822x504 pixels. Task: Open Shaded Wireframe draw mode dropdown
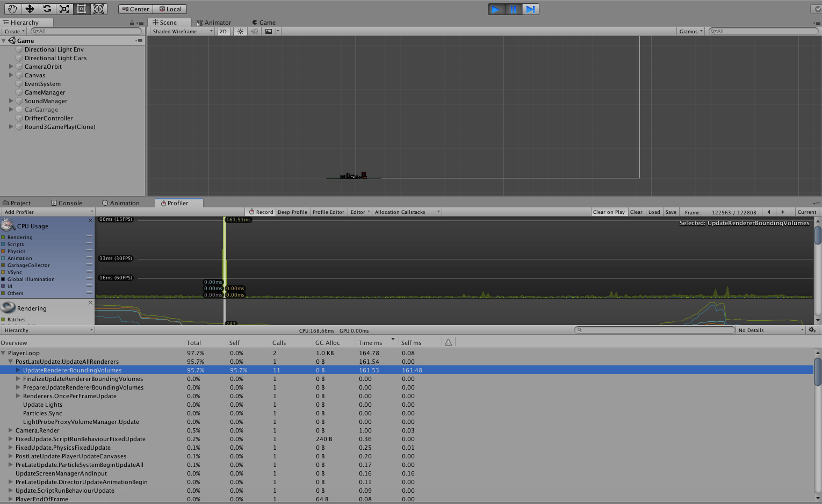click(x=182, y=31)
